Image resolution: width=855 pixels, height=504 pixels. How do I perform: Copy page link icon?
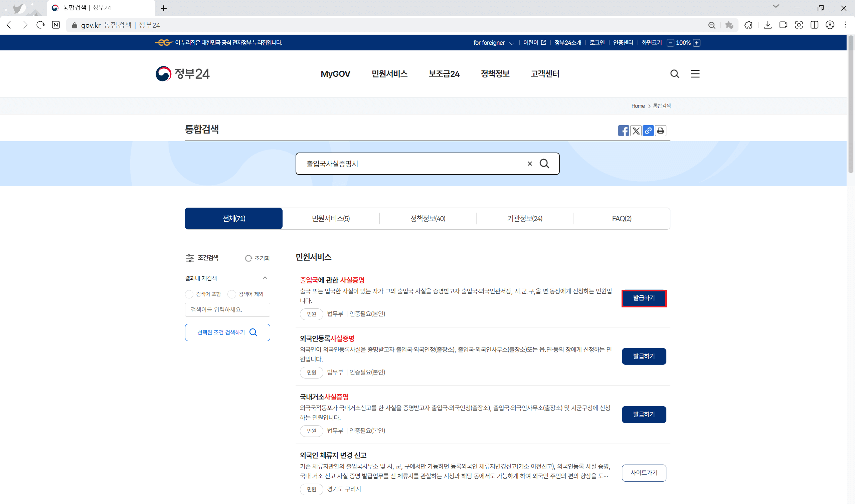click(648, 131)
